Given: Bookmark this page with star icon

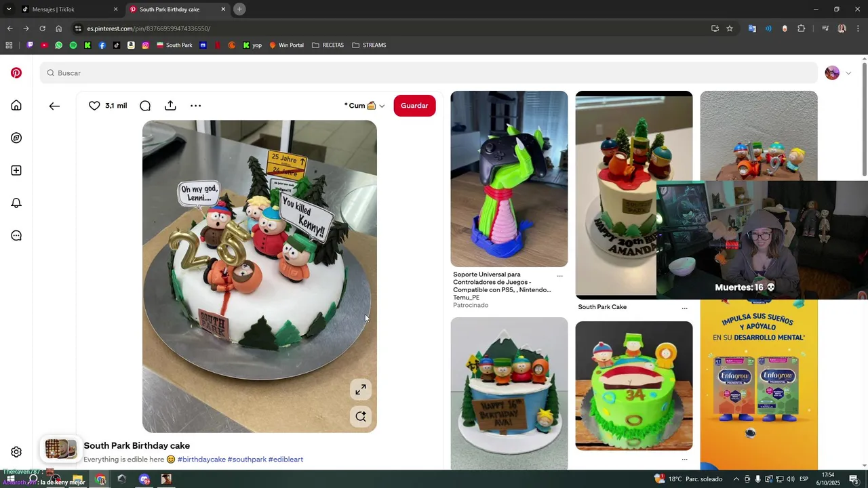Looking at the screenshot, I should click(730, 28).
